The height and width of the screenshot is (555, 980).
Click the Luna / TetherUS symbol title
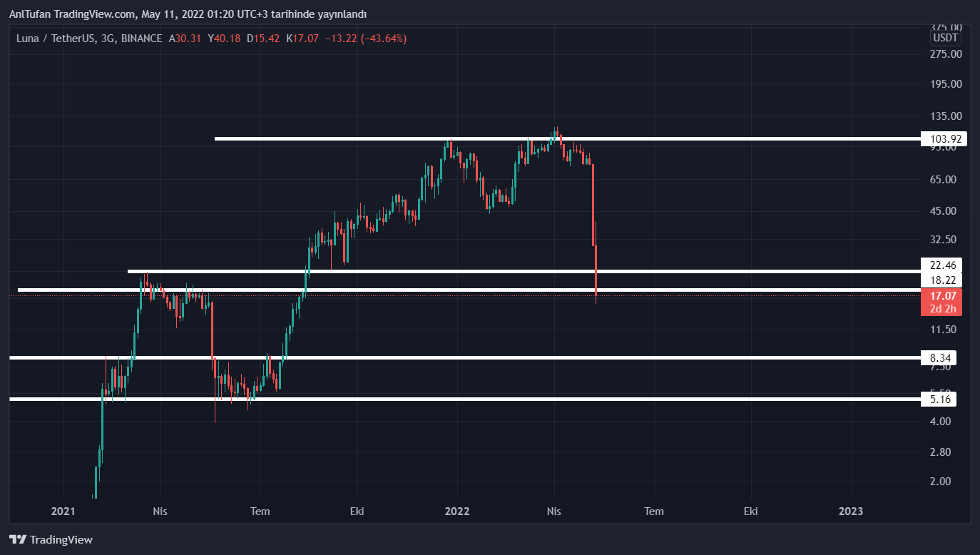(56, 39)
